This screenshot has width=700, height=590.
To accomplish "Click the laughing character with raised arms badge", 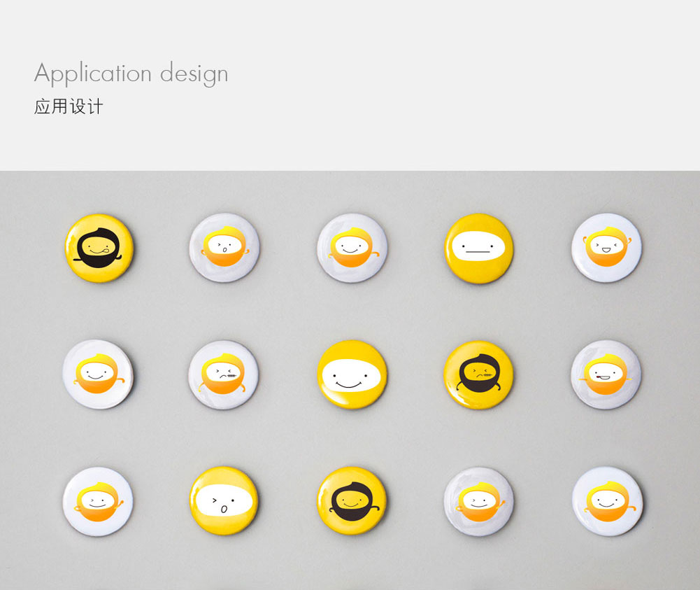I will tap(606, 248).
